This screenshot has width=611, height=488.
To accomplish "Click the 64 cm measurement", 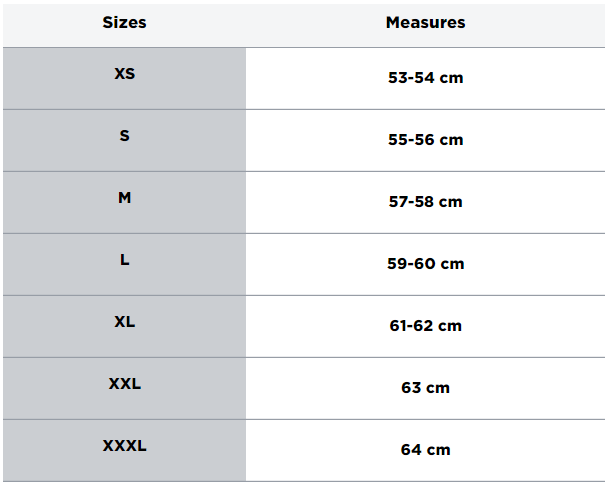I will pos(425,449).
